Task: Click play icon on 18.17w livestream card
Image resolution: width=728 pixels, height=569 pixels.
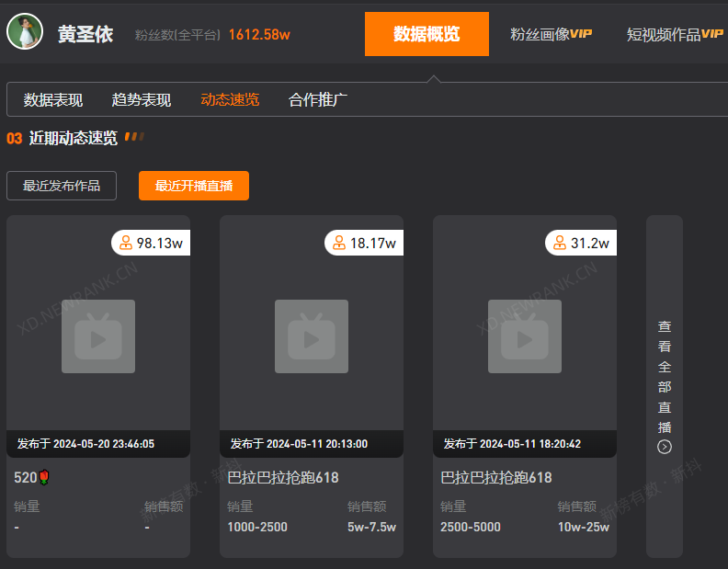Action: coord(312,336)
